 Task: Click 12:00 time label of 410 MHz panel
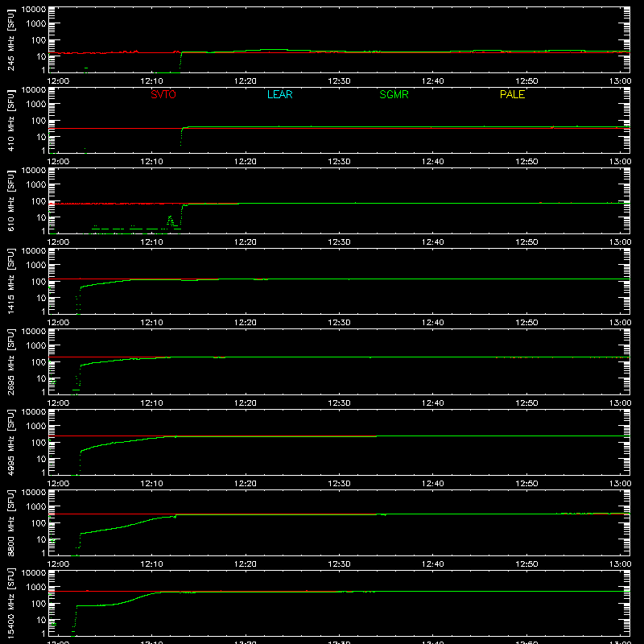click(58, 162)
